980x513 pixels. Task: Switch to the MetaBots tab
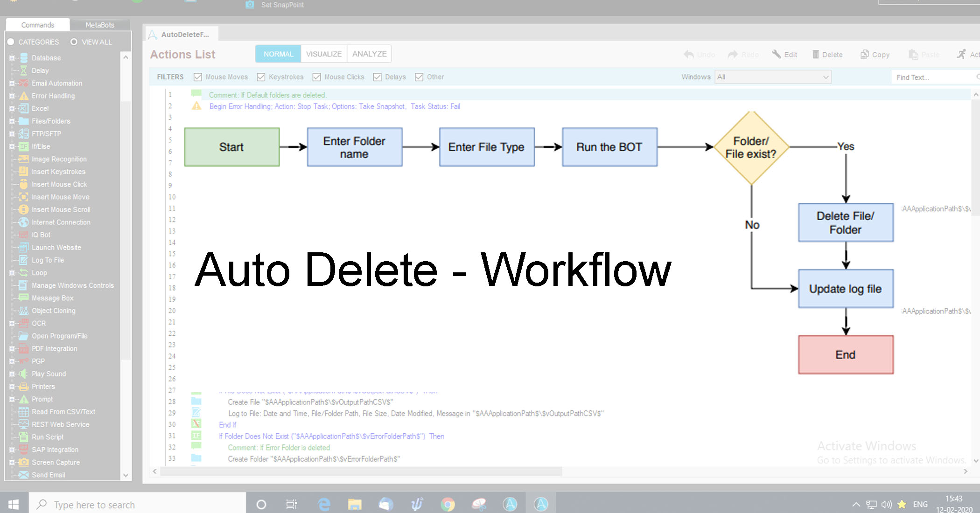pos(100,25)
